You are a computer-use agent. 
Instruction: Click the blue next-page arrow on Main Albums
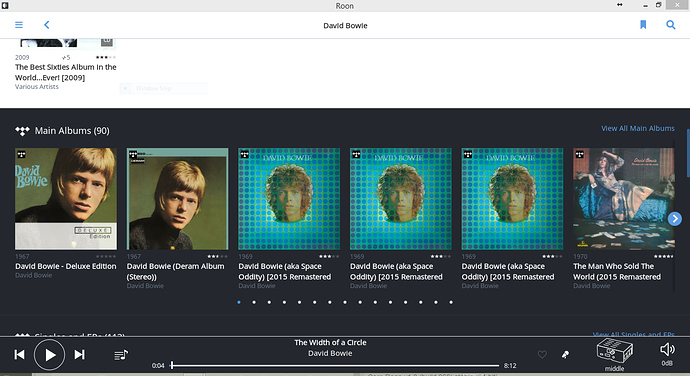675,218
